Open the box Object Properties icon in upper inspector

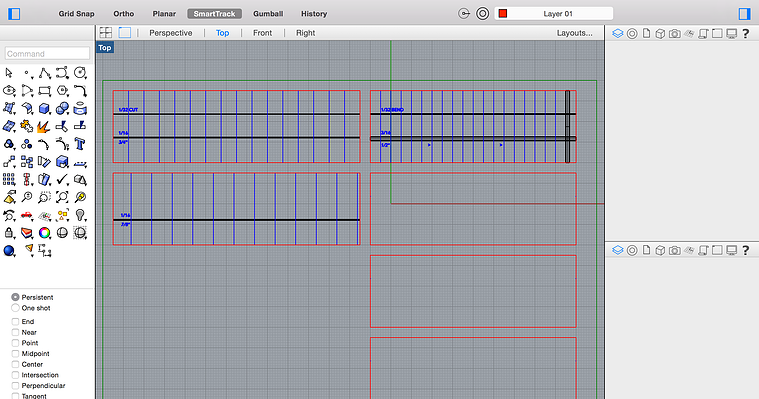pos(660,33)
